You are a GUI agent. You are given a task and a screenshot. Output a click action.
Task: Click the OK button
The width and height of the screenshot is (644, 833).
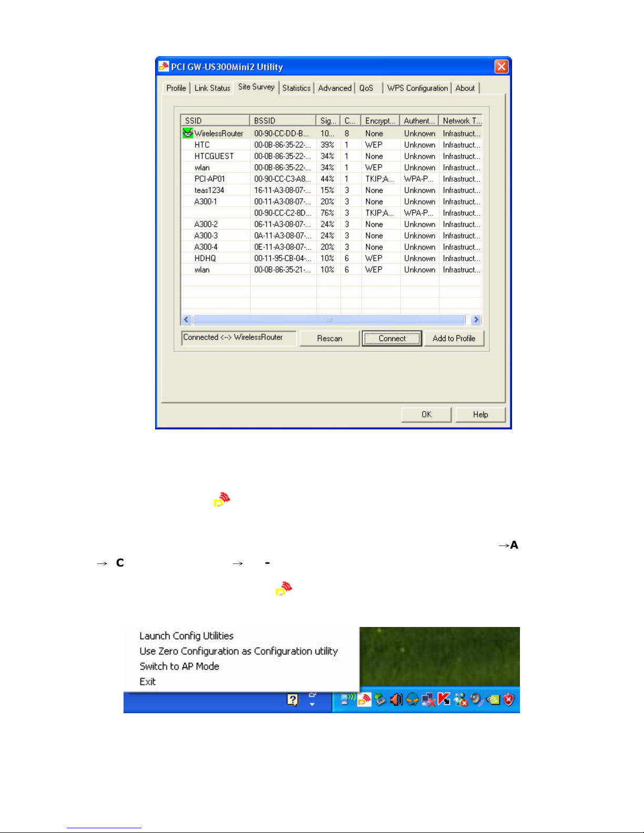click(426, 414)
